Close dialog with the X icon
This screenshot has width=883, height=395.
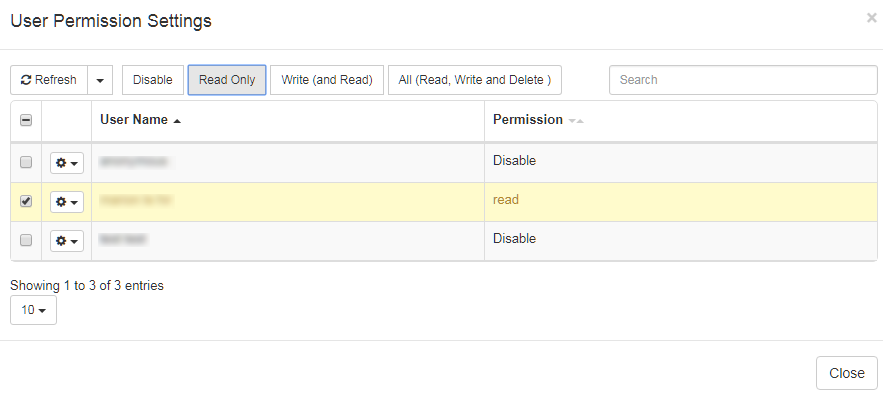(x=871, y=18)
